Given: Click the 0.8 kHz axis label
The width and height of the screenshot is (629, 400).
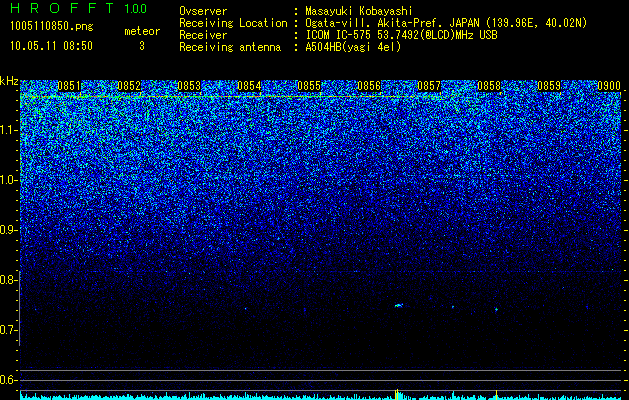Looking at the screenshot, I should pos(8,280).
